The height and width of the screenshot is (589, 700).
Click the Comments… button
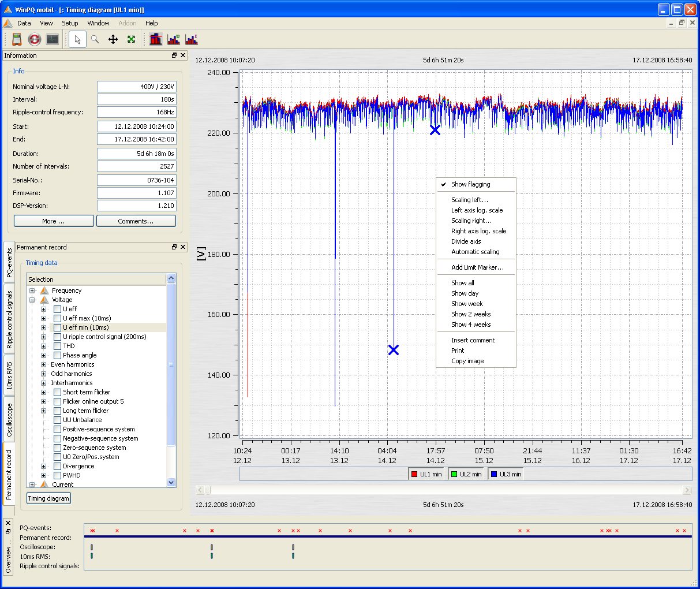click(136, 221)
